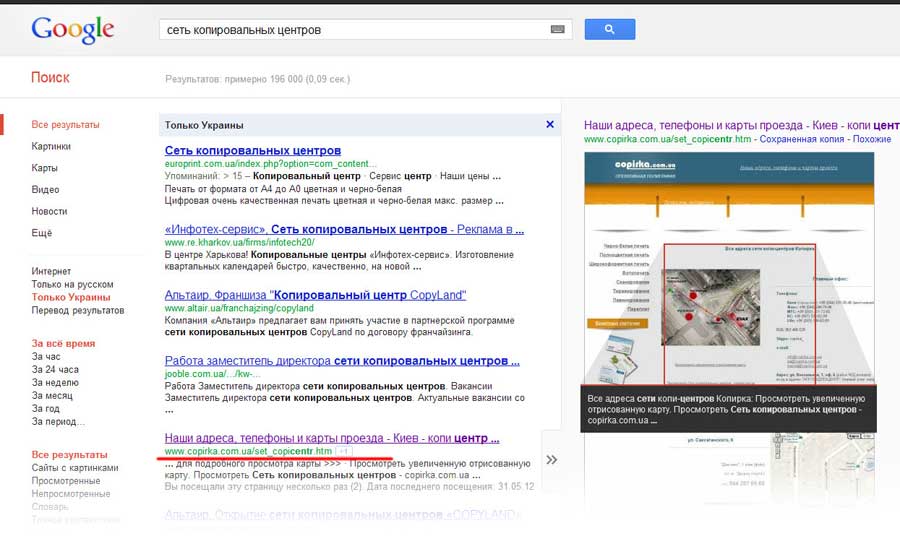Select 'Сайты с картинками' filter

(x=75, y=468)
